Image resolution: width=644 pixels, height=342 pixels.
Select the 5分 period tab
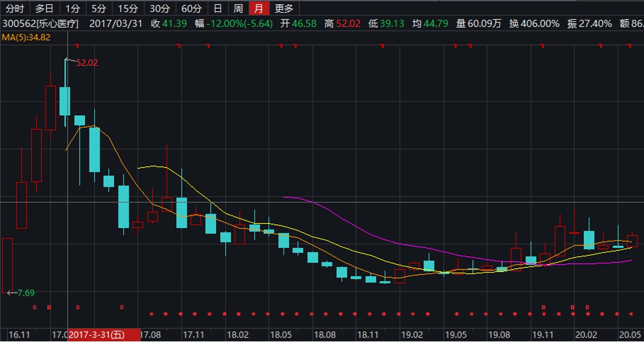99,8
